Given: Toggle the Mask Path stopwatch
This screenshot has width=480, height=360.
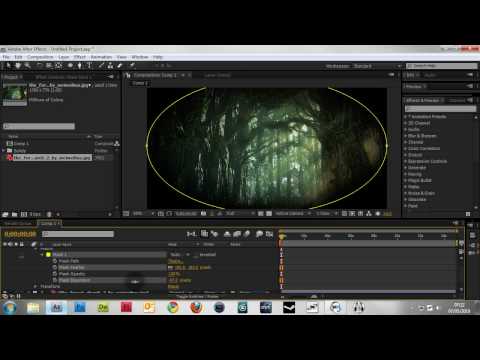Looking at the screenshot, I should coord(55,261).
